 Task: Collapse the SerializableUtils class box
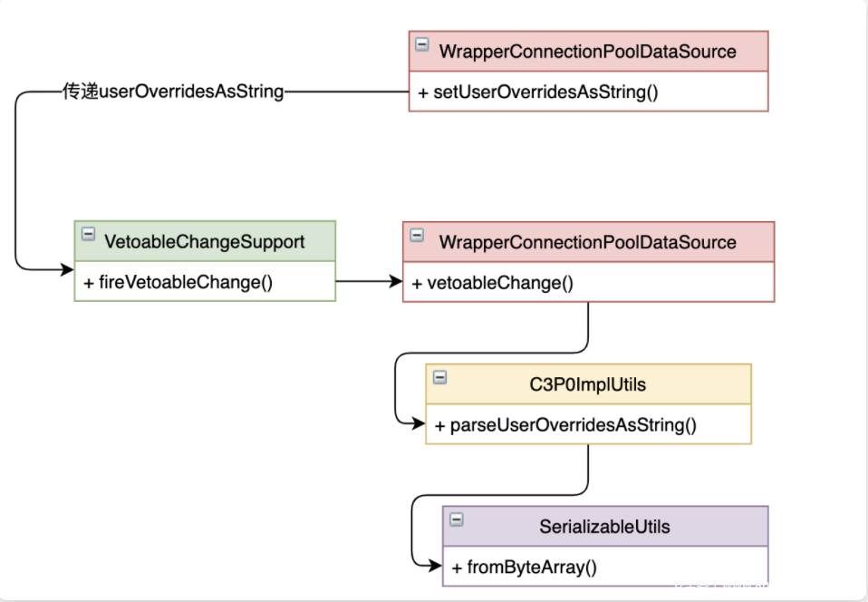(x=457, y=519)
